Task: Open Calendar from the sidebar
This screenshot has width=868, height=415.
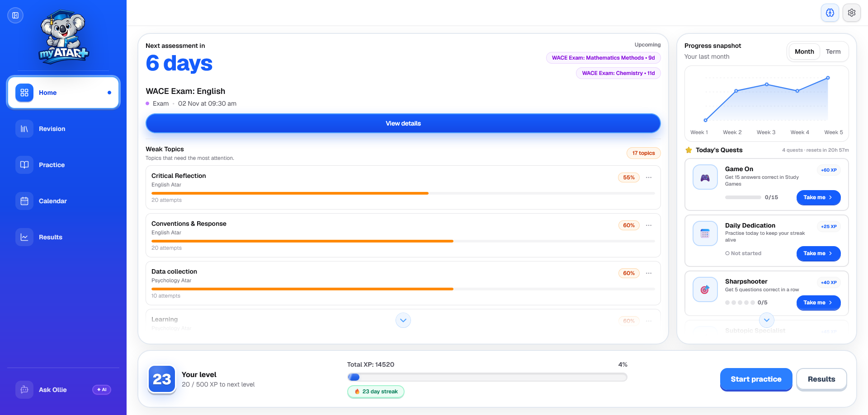Action: pyautogui.click(x=63, y=201)
